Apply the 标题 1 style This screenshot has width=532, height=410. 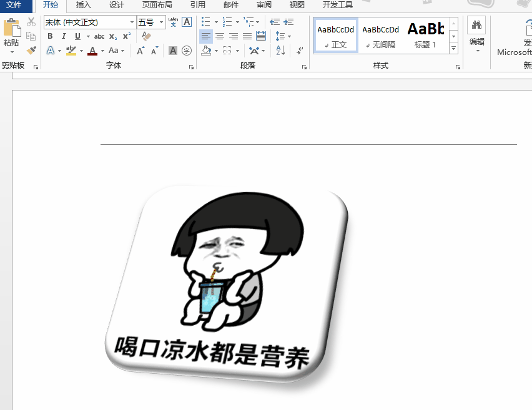pos(425,36)
